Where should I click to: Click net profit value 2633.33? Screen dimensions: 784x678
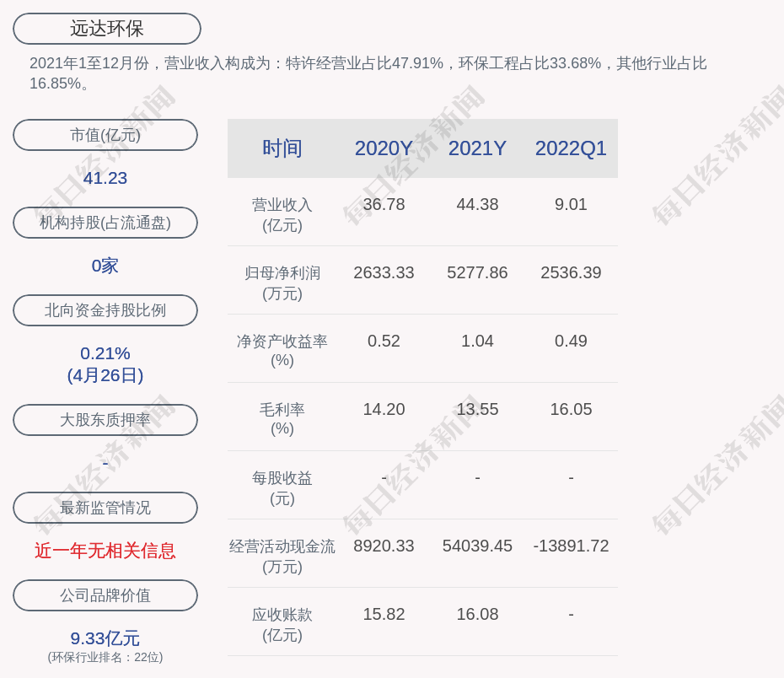pyautogui.click(x=384, y=272)
